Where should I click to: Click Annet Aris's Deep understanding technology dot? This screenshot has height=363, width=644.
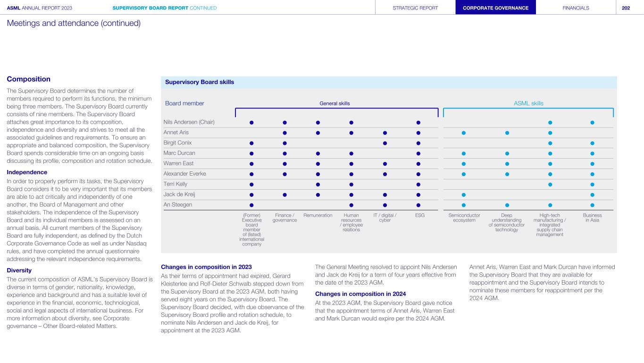pos(507,133)
